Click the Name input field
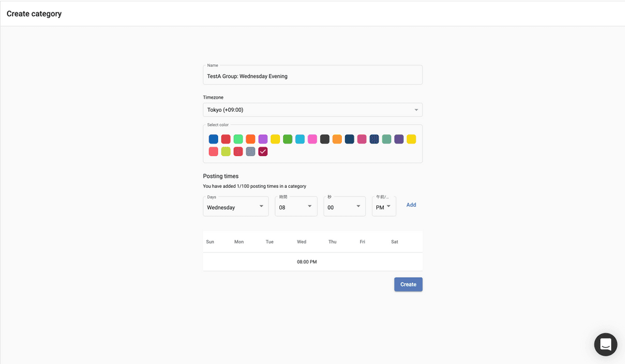 (312, 76)
